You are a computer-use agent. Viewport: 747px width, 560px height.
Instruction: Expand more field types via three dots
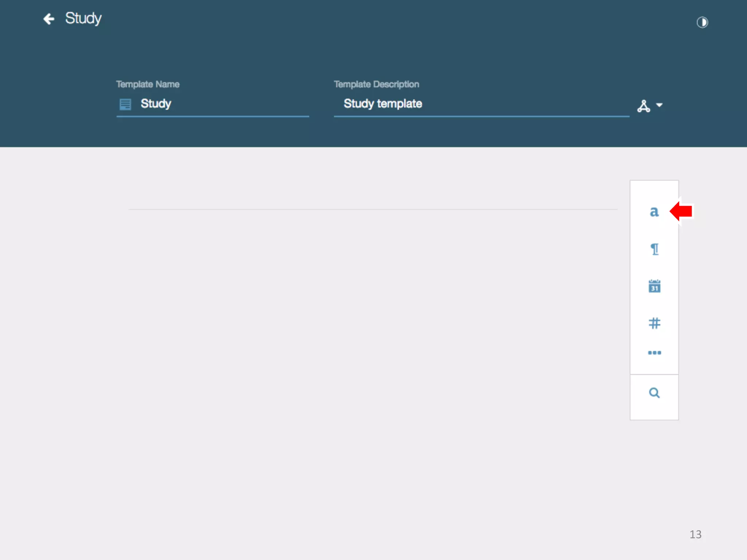pyautogui.click(x=654, y=353)
